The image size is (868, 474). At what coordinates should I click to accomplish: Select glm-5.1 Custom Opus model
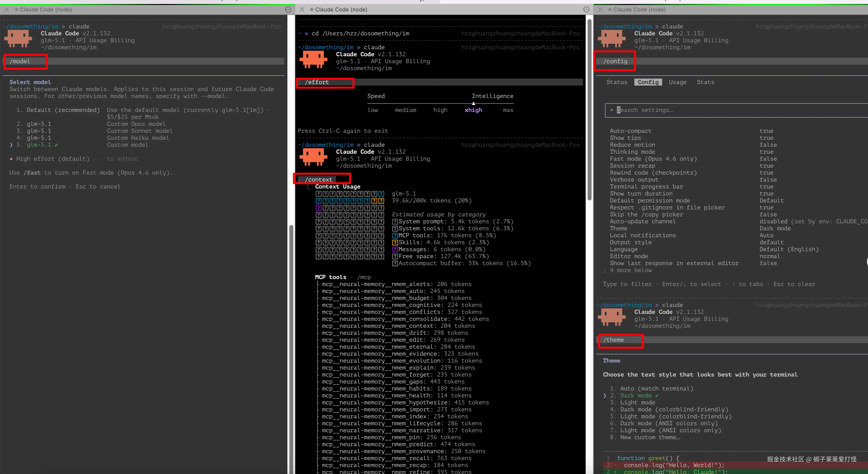(x=91, y=124)
